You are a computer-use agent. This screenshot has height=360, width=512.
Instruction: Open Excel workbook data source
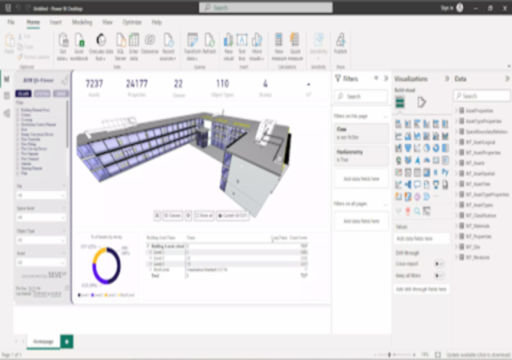79,47
